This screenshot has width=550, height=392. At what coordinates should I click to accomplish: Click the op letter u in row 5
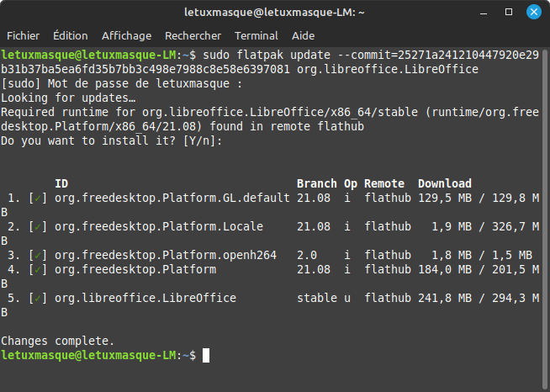coord(347,299)
